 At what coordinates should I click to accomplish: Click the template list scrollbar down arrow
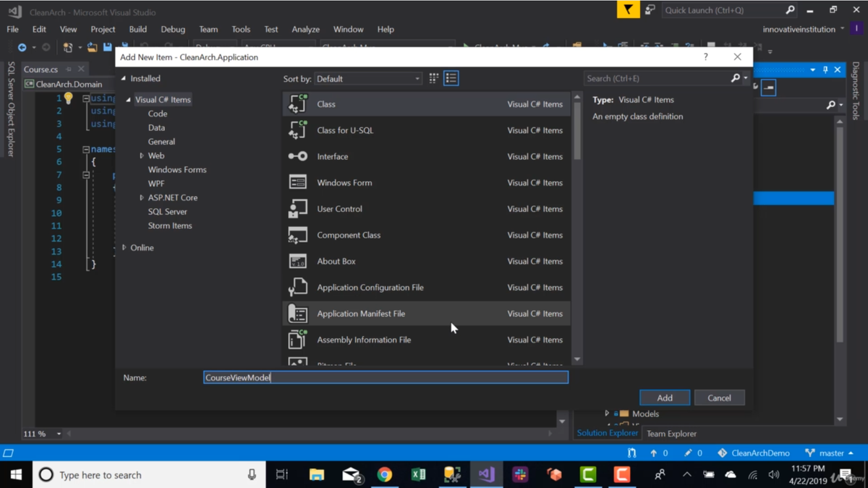click(x=576, y=359)
